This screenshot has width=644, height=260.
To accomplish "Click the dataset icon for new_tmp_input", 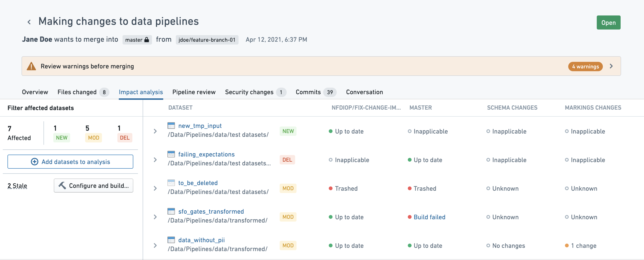I will [x=171, y=126].
